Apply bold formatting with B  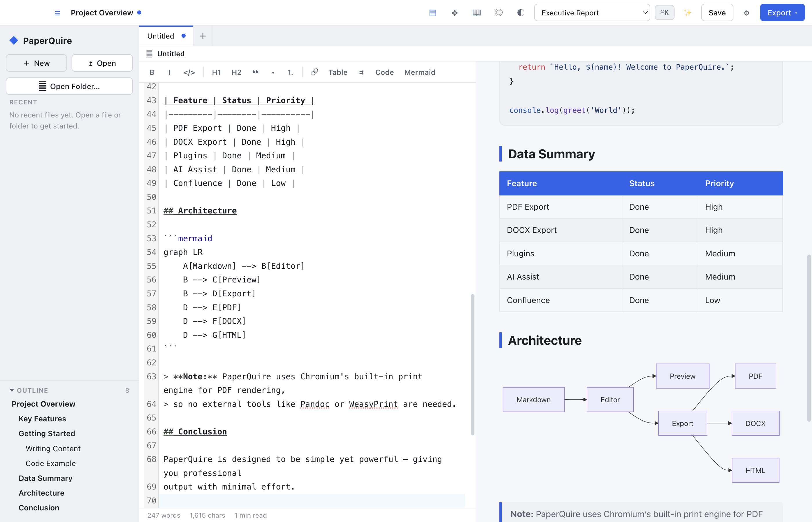(x=152, y=72)
